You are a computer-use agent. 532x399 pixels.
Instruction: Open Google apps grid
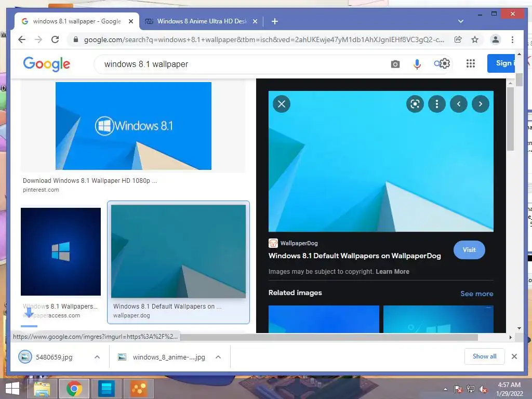click(471, 63)
